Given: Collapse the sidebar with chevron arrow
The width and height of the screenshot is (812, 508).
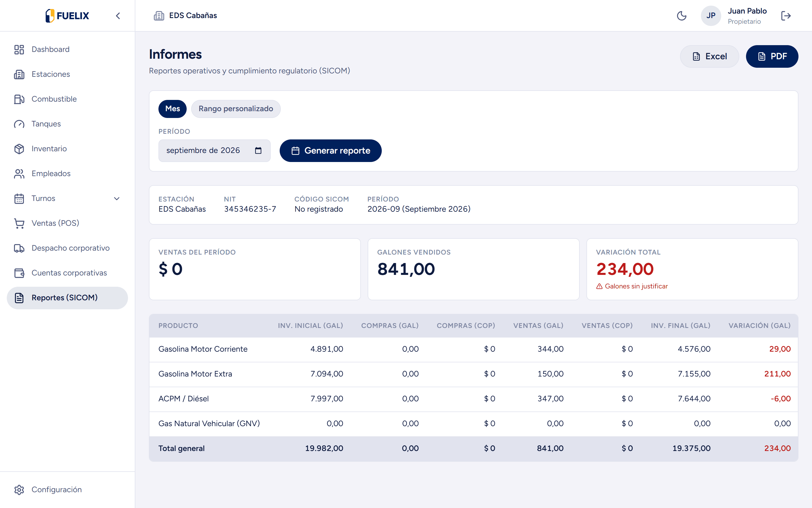Looking at the screenshot, I should click(x=118, y=16).
